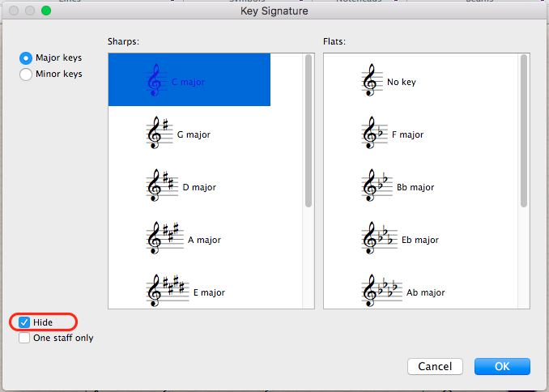
Task: Click the Sharps list scrollbar
Action: pyautogui.click(x=309, y=130)
